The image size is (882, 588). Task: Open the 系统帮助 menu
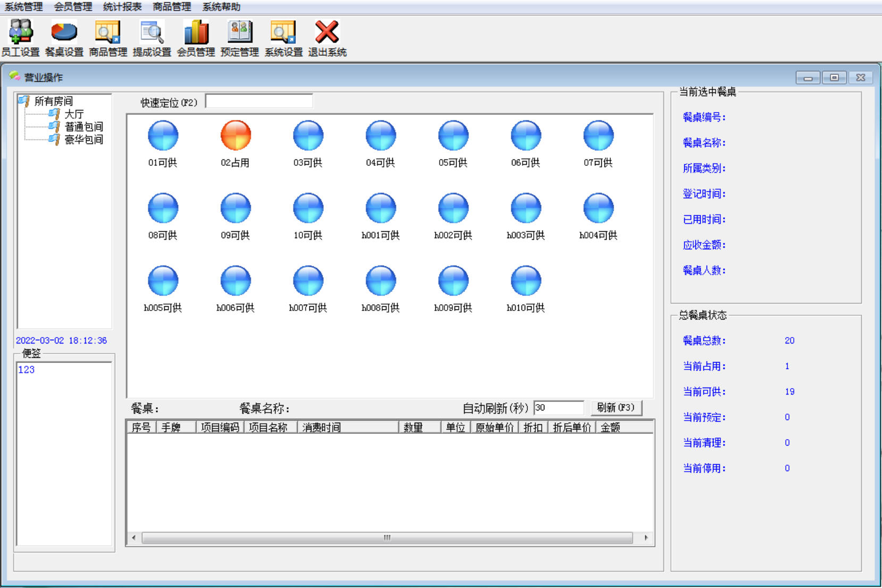pos(221,7)
